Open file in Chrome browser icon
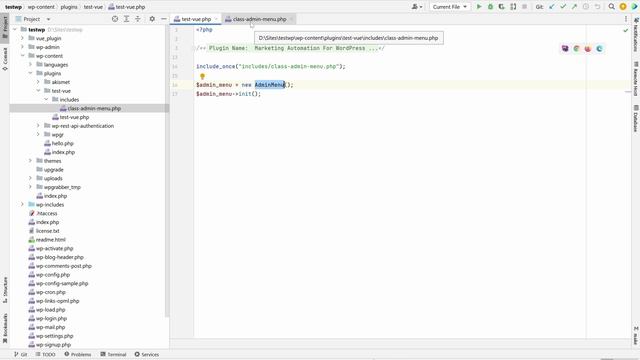 coord(576,49)
